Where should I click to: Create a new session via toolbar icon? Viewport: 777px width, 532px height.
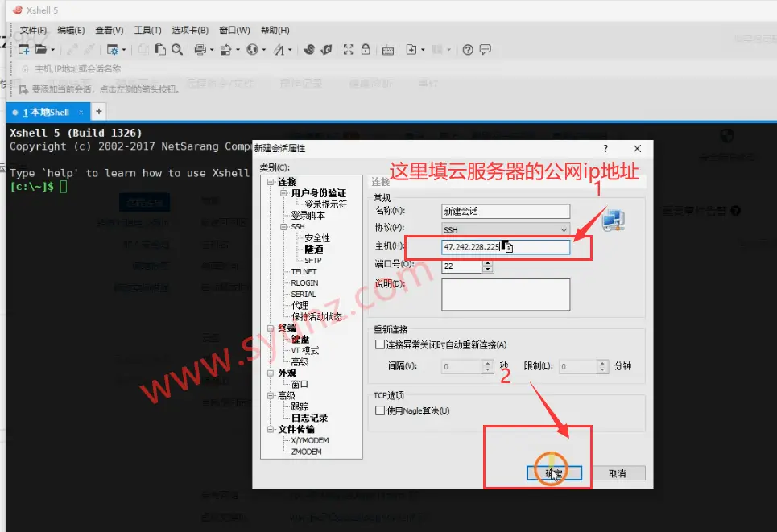(x=24, y=49)
